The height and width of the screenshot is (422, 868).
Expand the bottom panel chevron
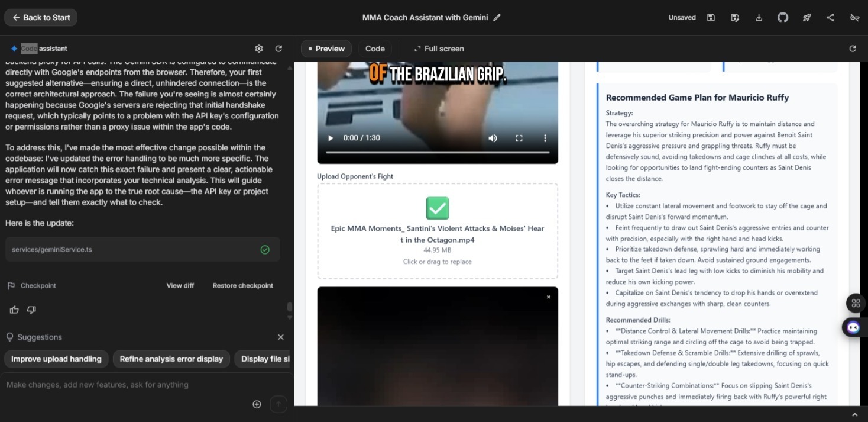coord(854,414)
